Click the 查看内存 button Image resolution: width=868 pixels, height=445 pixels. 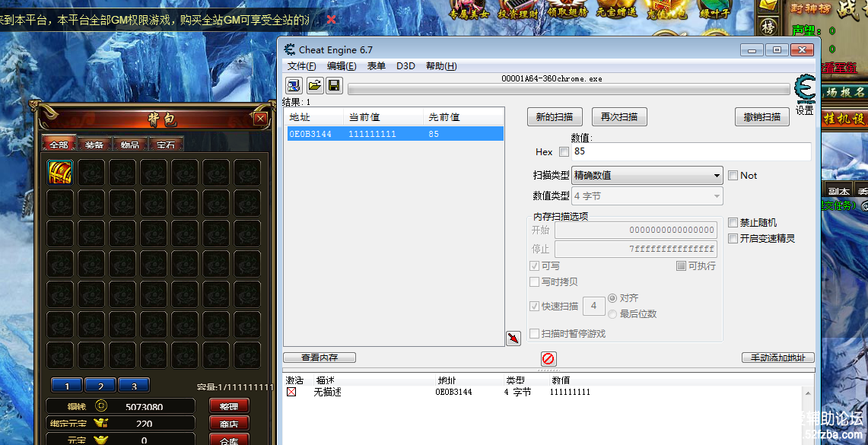320,358
